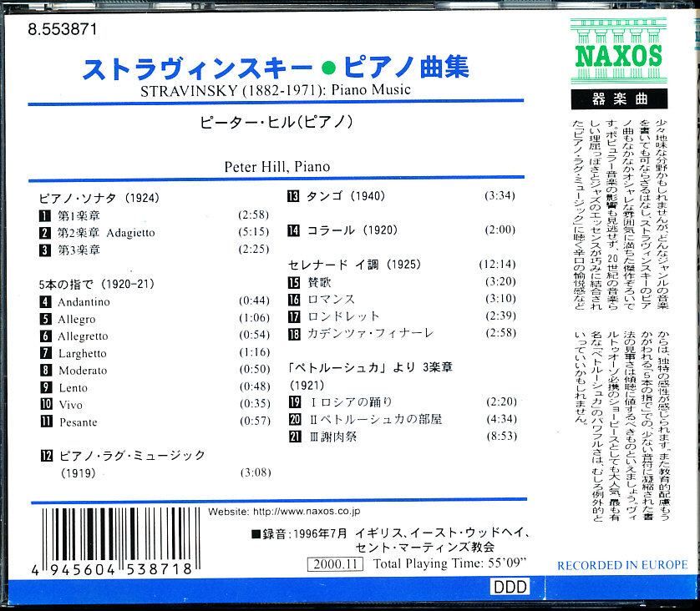The image size is (700, 611).
Task: Click track number 9 marker beside Lento
Action: [x=46, y=387]
